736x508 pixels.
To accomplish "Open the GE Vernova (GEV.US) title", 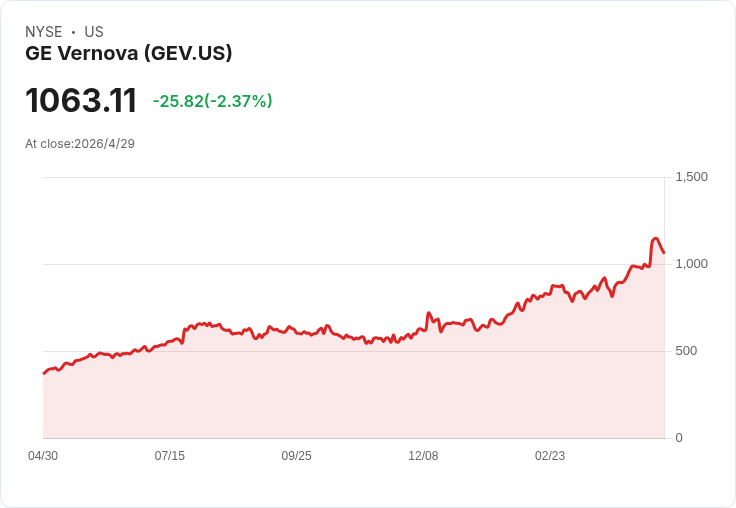I will coord(129,53).
